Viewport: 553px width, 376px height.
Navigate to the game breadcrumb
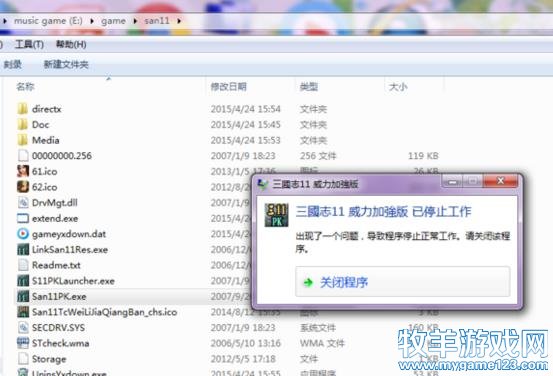(x=113, y=21)
